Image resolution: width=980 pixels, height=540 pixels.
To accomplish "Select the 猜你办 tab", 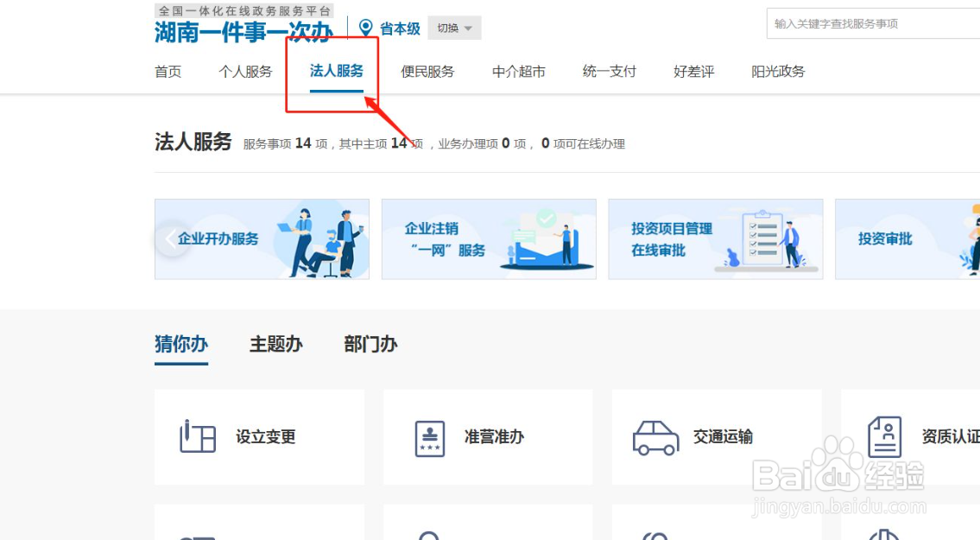I will (x=181, y=344).
